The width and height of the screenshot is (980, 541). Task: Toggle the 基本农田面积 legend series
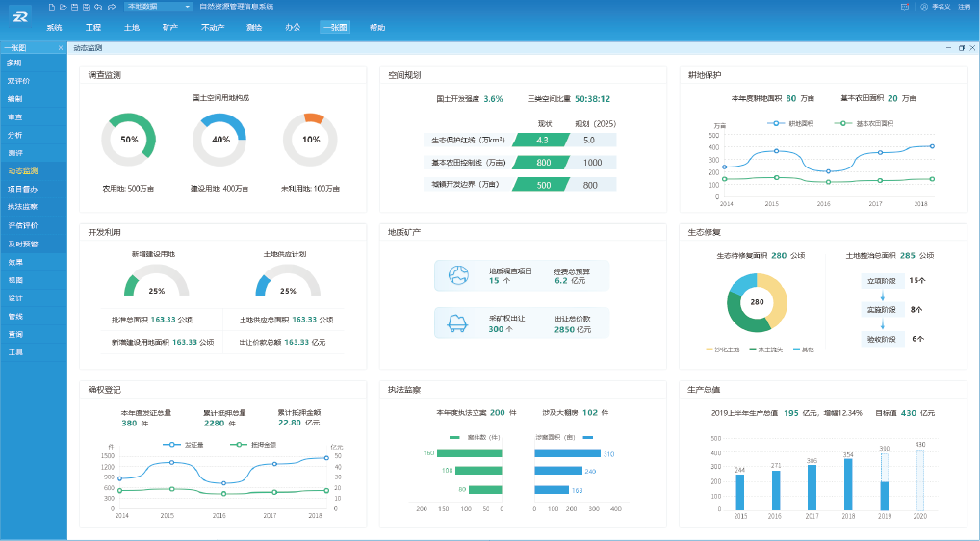click(855, 123)
